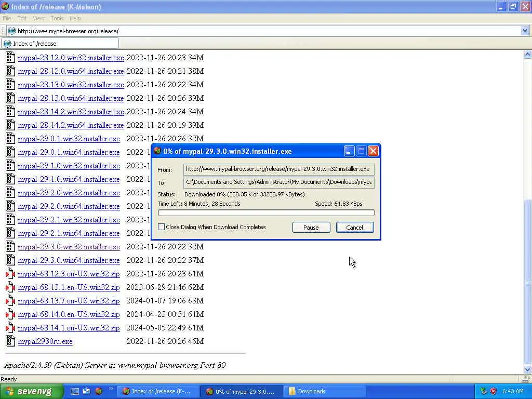Open the Help menu
Image resolution: width=532 pixels, height=399 pixels.
[75, 18]
